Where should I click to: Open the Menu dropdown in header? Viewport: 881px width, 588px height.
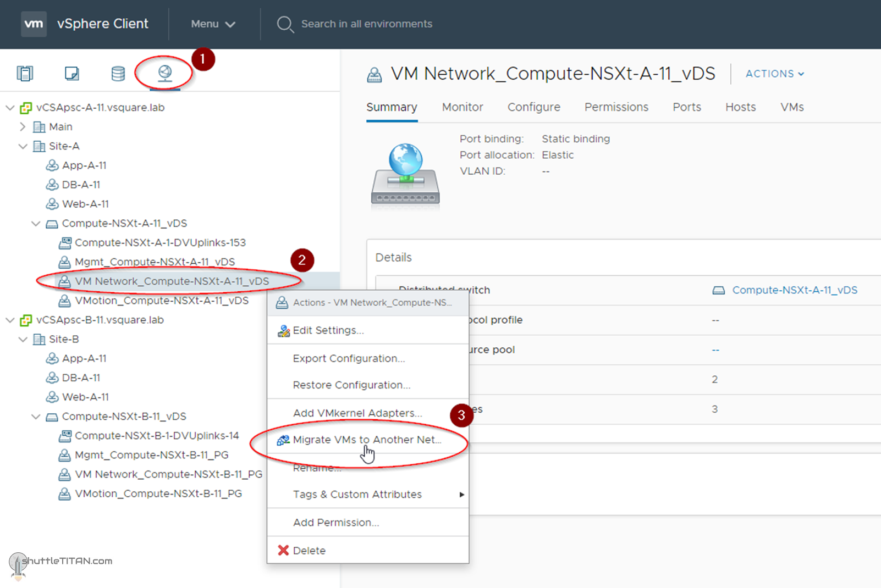click(213, 24)
